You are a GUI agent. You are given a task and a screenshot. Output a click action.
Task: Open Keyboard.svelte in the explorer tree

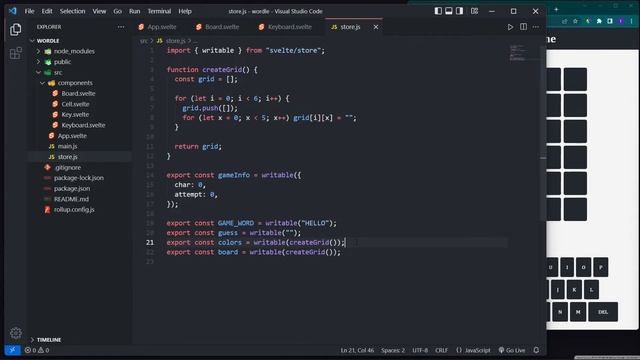point(83,125)
